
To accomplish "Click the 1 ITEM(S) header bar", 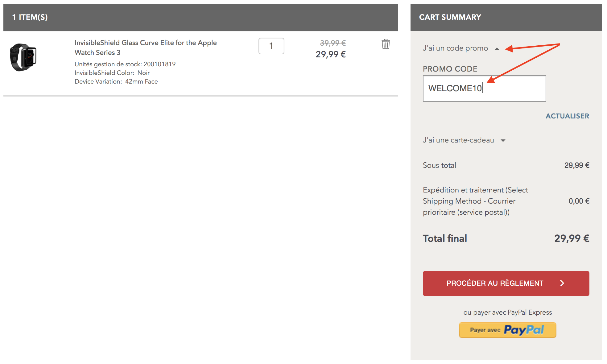I will tap(200, 17).
